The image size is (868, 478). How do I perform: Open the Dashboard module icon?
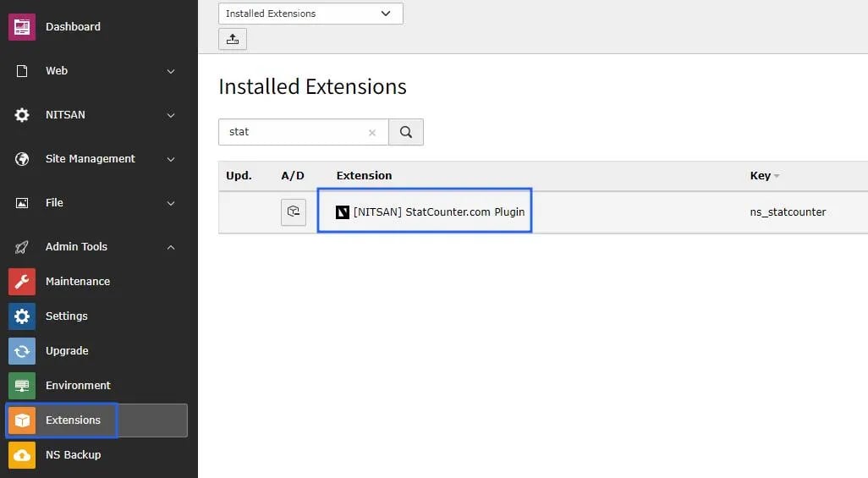pos(22,26)
